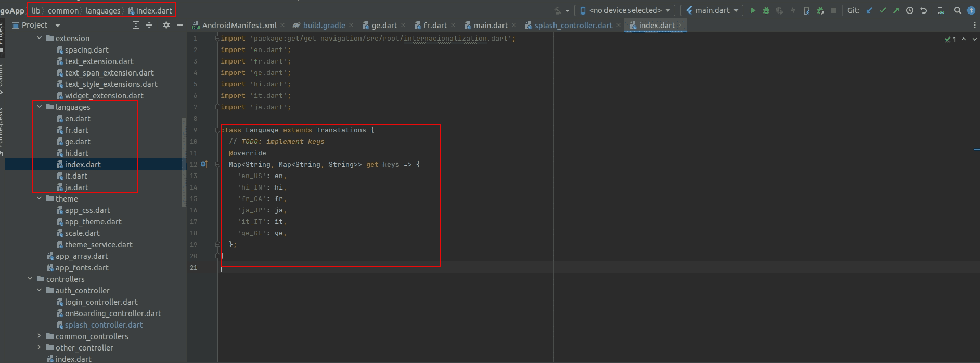Start debugging with the green bug icon
This screenshot has height=363, width=980.
pyautogui.click(x=766, y=10)
